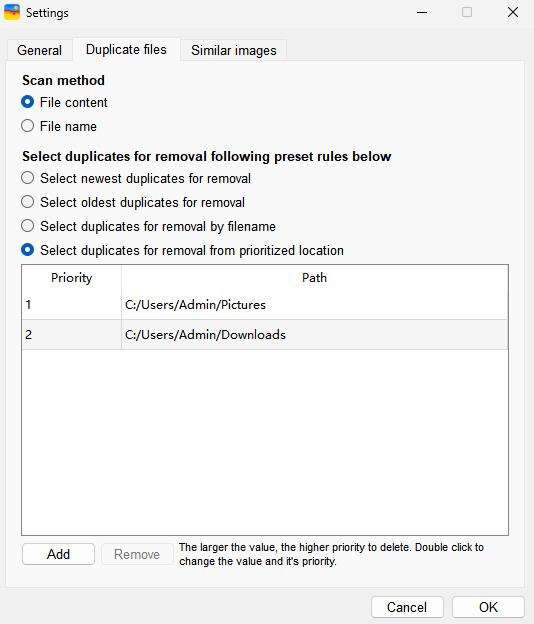Image resolution: width=534 pixels, height=624 pixels.
Task: Click the Add button
Action: (58, 554)
